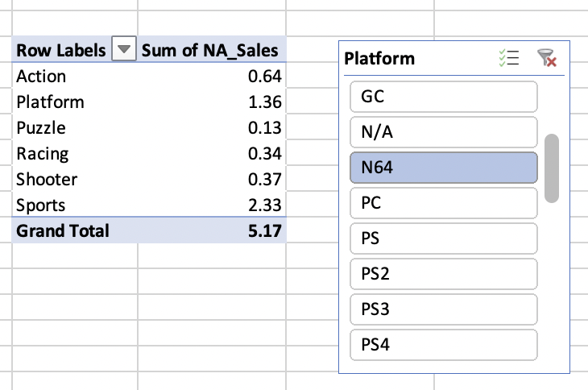Viewport: 588px width, 390px height.
Task: Select the Sum of NA_Sales header
Action: click(x=210, y=50)
